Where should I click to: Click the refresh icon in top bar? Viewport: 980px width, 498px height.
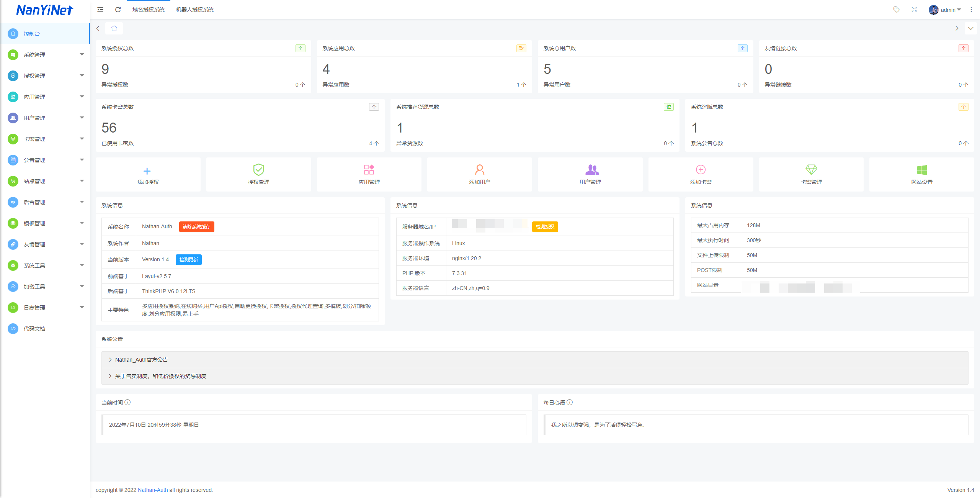click(118, 10)
